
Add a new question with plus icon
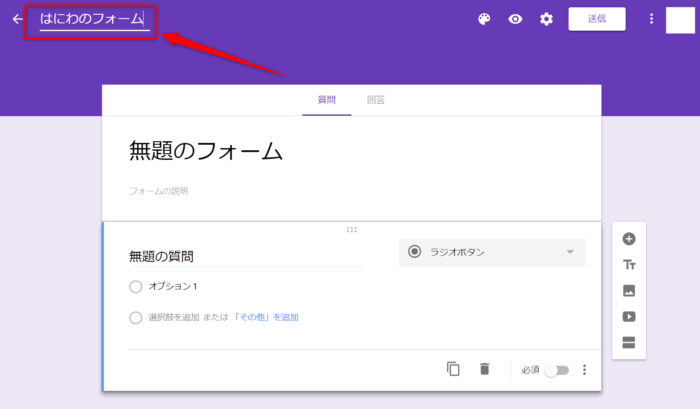click(x=629, y=239)
